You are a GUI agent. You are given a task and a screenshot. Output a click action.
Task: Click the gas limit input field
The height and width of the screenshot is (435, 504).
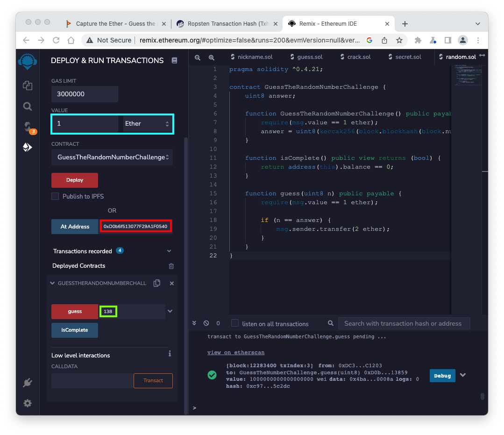coord(85,94)
